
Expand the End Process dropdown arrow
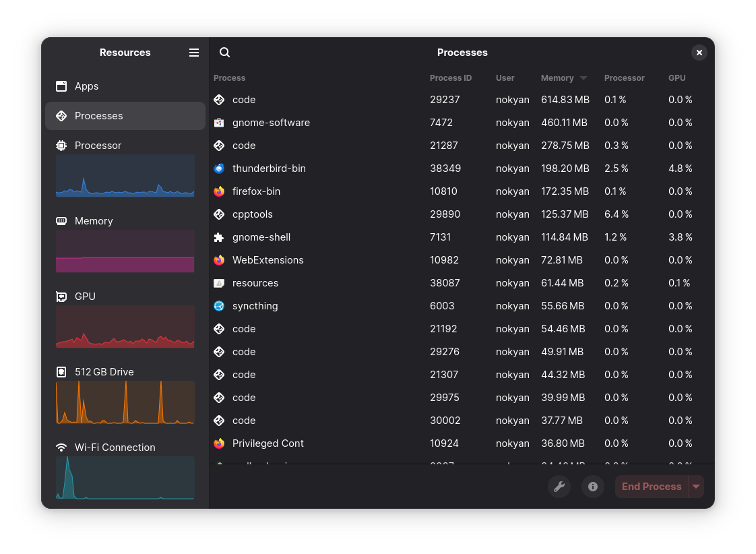coord(696,487)
